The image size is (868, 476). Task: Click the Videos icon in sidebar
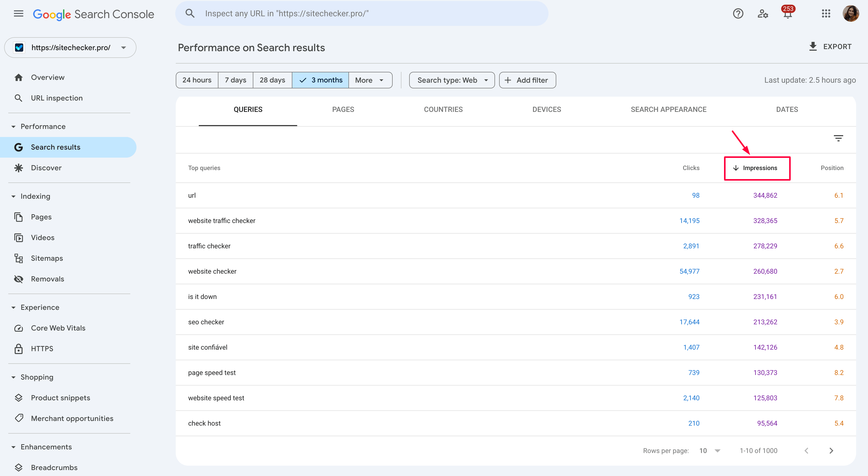[19, 237]
